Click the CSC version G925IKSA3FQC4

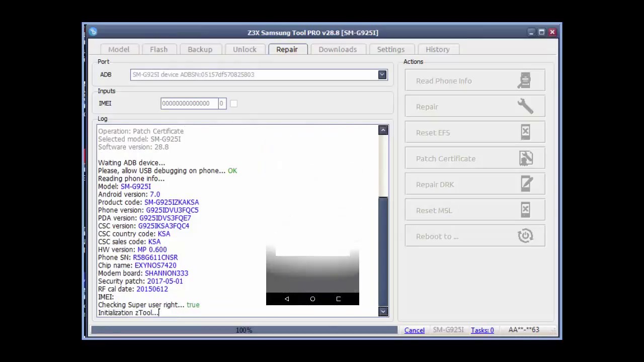point(164,226)
